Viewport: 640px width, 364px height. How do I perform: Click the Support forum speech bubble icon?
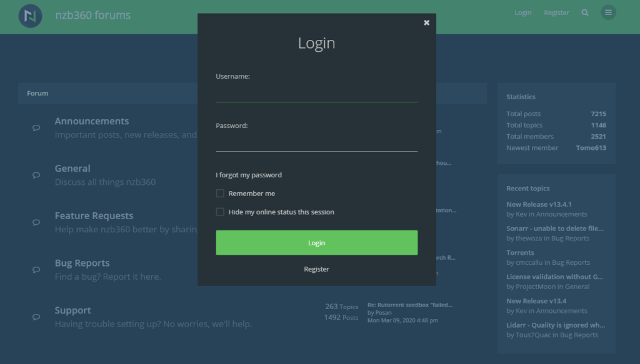coord(36,317)
